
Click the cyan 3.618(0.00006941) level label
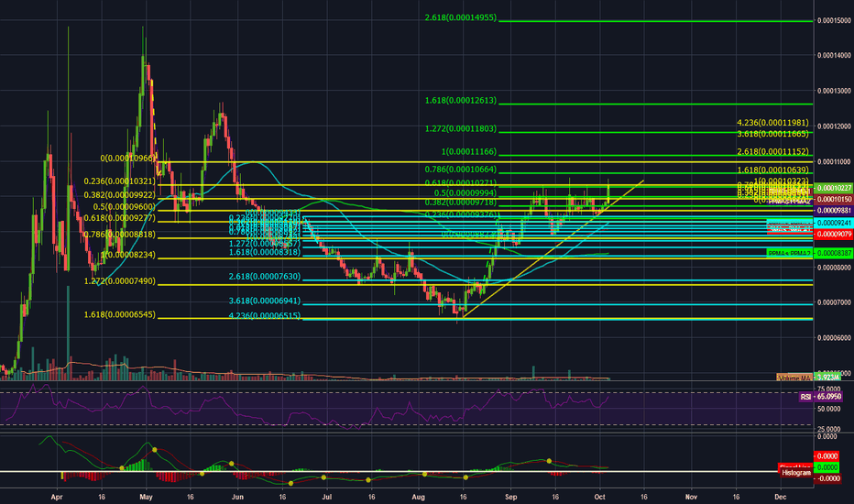click(265, 301)
